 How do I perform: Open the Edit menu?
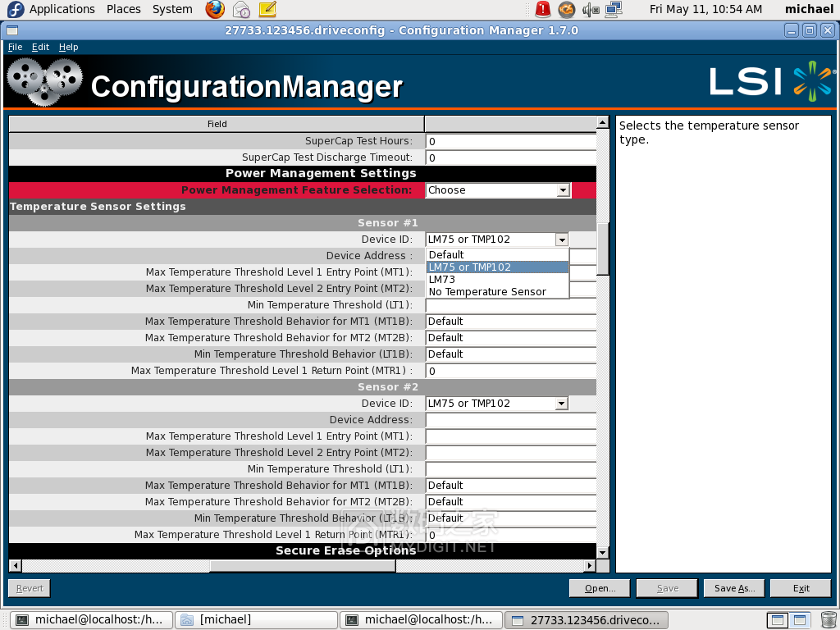click(40, 47)
